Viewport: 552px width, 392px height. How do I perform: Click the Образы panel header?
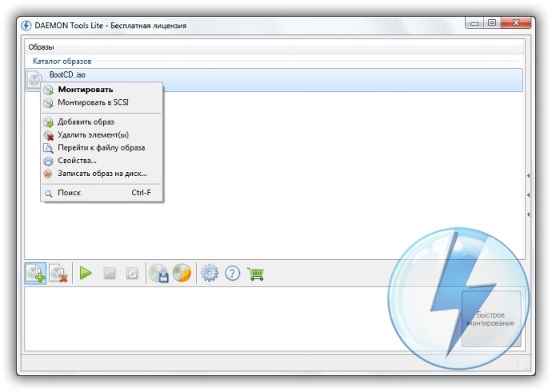pyautogui.click(x=274, y=47)
